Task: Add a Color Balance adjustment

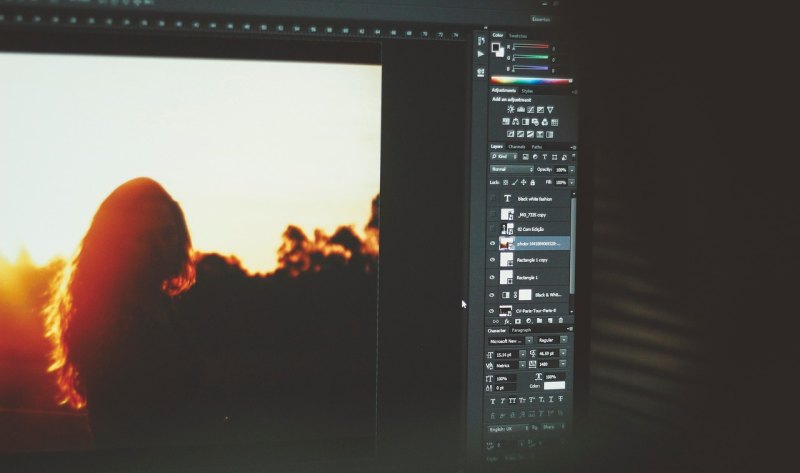Action: pyautogui.click(x=515, y=121)
